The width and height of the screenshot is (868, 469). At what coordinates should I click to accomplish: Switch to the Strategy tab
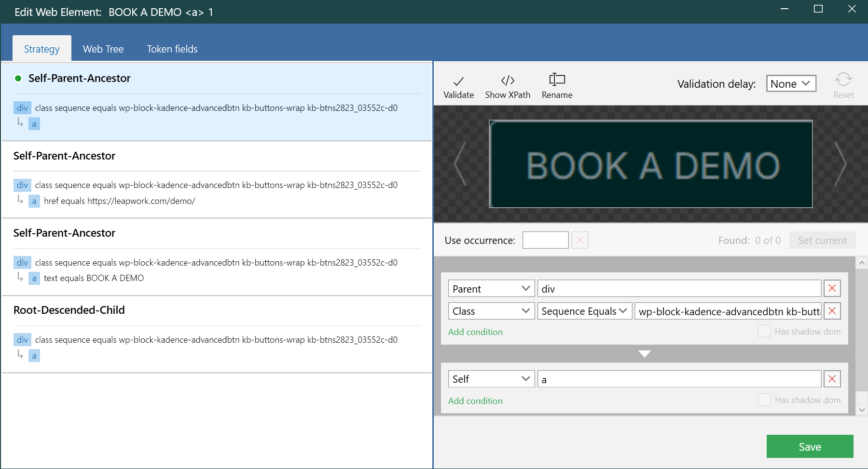pos(42,49)
